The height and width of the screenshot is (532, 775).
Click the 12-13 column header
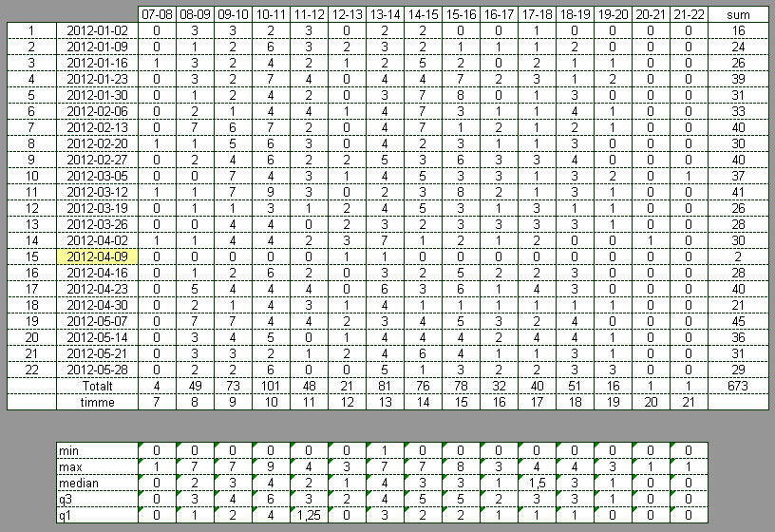coord(348,14)
